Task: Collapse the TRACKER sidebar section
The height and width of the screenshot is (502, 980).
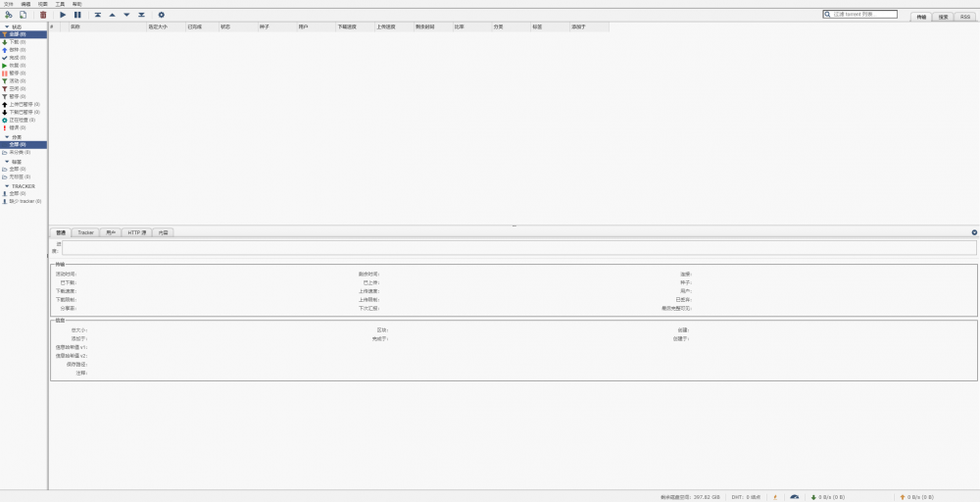Action: pyautogui.click(x=7, y=185)
